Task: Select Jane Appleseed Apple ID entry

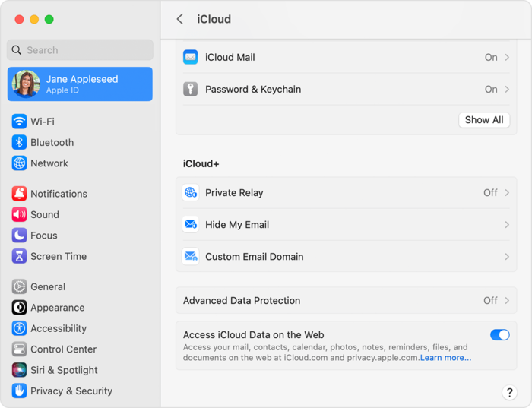Action: pyautogui.click(x=80, y=84)
